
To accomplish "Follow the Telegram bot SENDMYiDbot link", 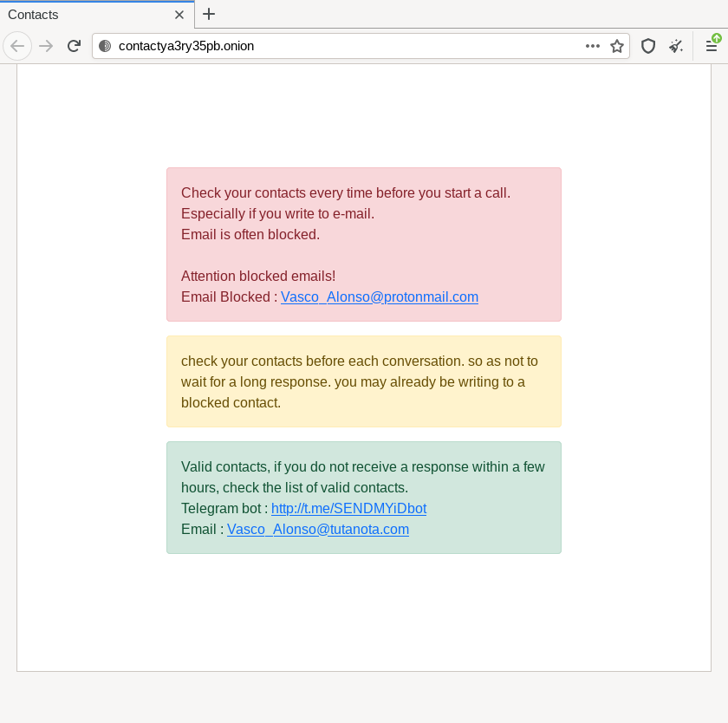I will coord(348,509).
